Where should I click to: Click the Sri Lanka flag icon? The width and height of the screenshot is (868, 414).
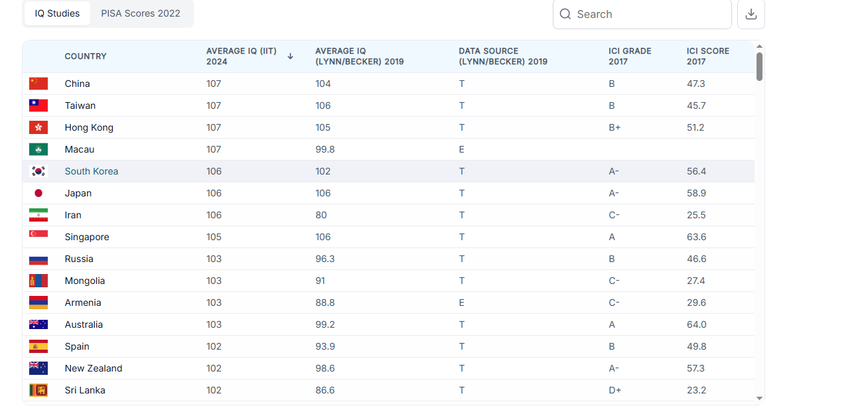pos(38,390)
